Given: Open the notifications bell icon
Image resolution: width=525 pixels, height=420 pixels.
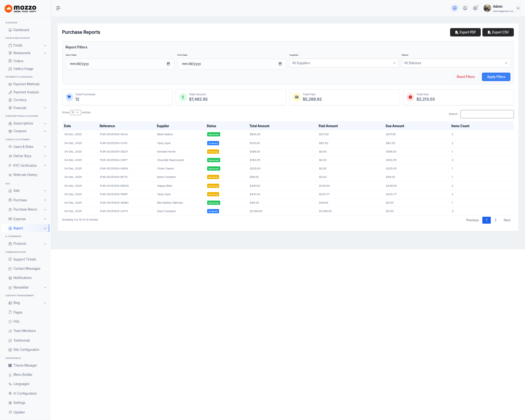Looking at the screenshot, I should point(465,8).
